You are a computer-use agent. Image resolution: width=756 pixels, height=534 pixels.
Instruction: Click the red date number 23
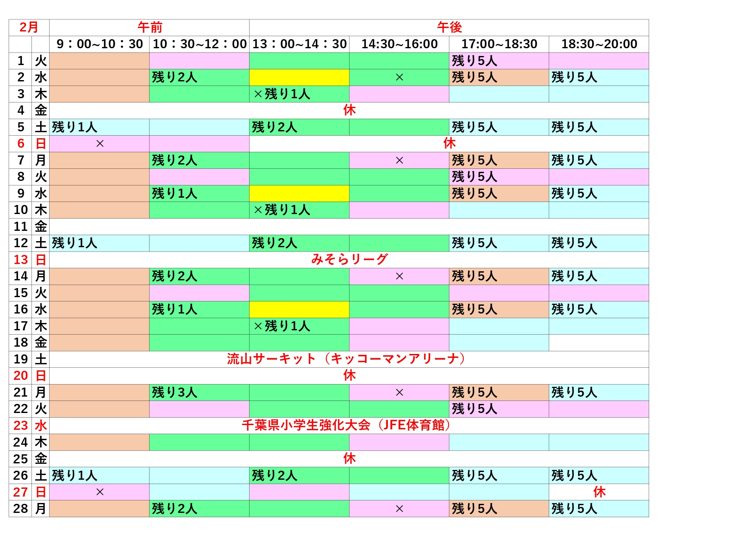click(21, 425)
